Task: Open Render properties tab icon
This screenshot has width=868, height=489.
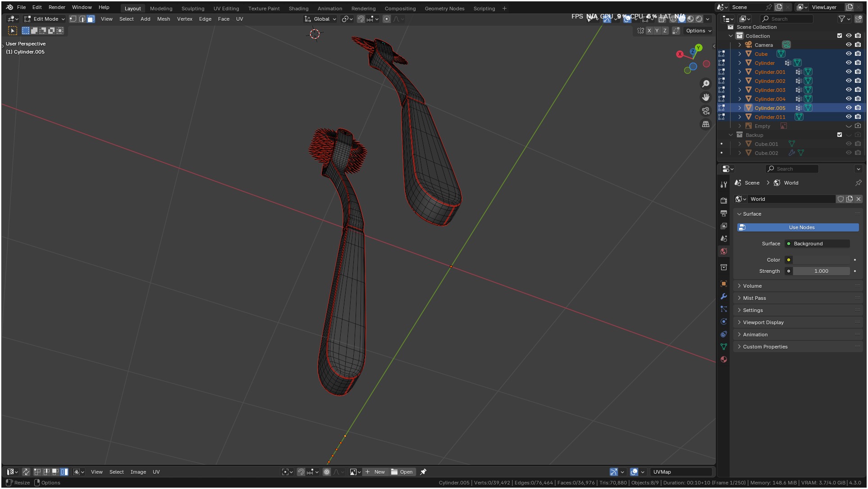Action: click(x=724, y=200)
